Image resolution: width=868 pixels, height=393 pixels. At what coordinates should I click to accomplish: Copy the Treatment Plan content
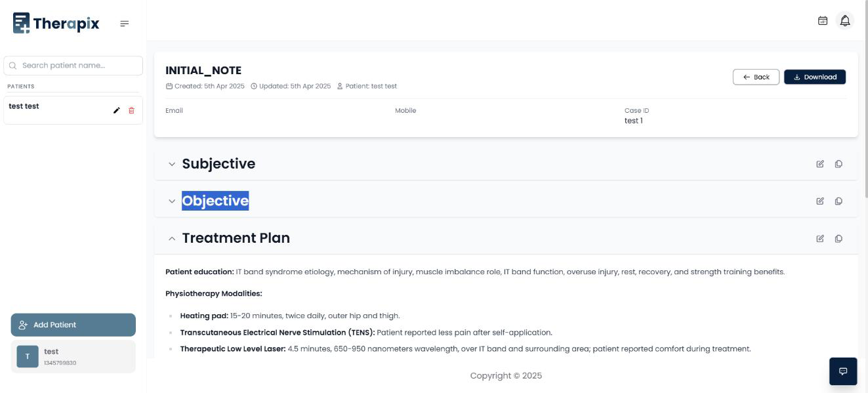click(x=838, y=239)
